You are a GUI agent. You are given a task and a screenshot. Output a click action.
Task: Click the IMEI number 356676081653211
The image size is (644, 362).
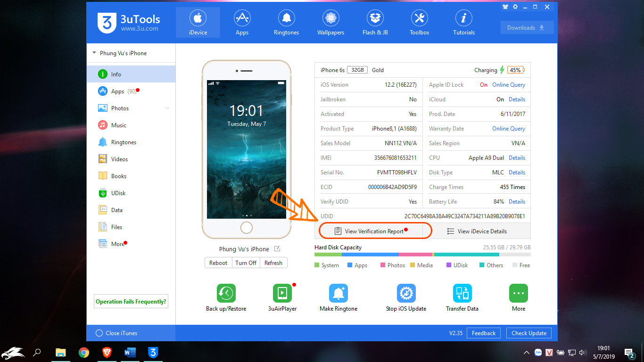(395, 158)
